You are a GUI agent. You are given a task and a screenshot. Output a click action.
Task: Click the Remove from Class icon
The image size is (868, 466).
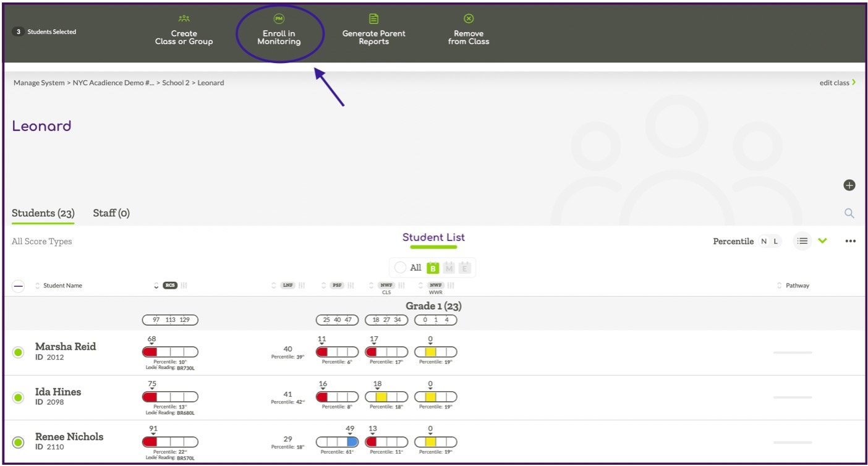point(468,19)
